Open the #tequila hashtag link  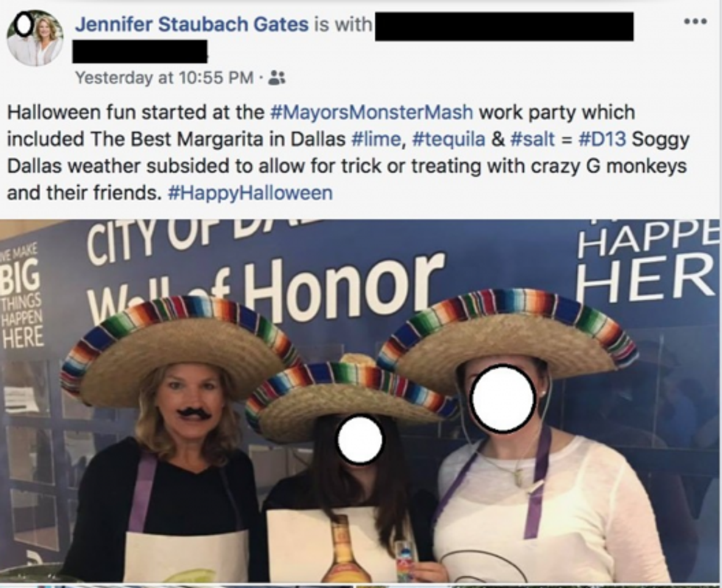tap(449, 139)
